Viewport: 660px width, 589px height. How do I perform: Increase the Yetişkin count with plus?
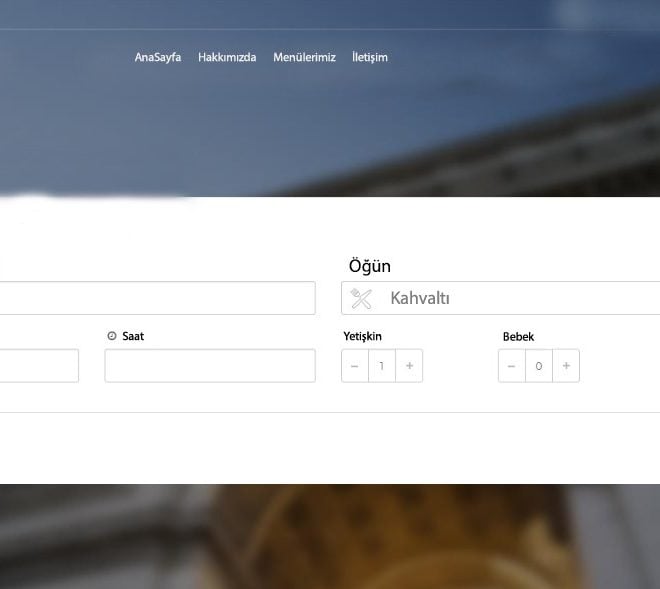click(409, 366)
